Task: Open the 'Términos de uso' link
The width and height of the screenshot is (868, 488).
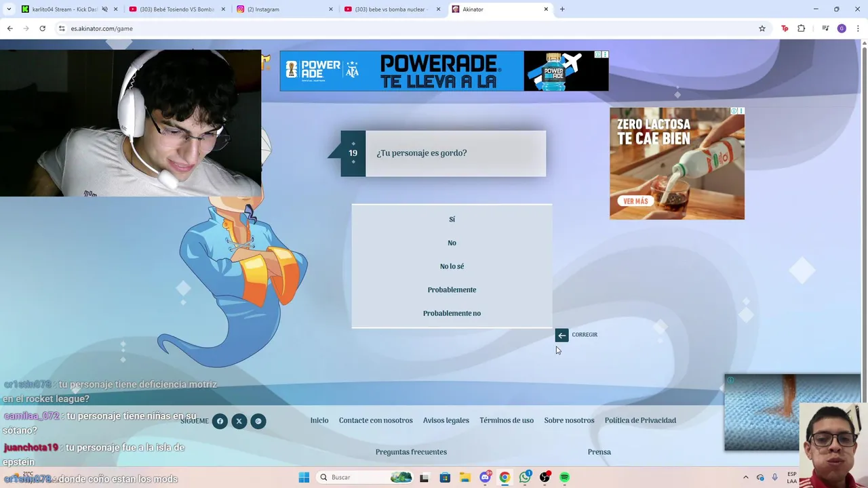Action: [507, 420]
